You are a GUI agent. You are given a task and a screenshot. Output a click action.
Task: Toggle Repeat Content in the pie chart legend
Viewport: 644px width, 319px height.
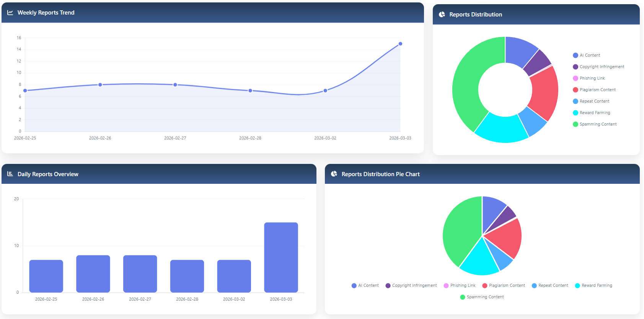pos(550,285)
